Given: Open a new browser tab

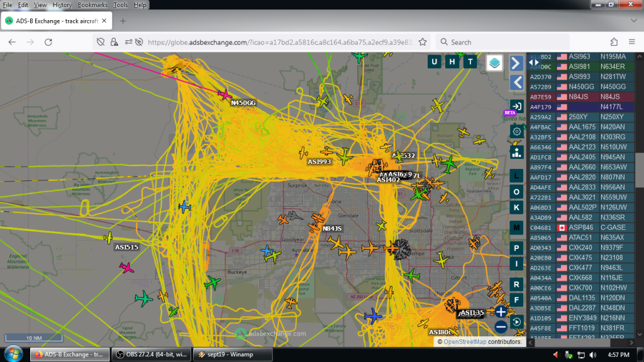Looking at the screenshot, I should (123, 21).
